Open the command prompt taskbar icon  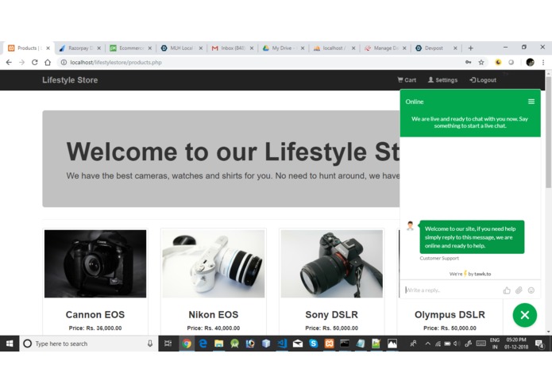pos(345,344)
